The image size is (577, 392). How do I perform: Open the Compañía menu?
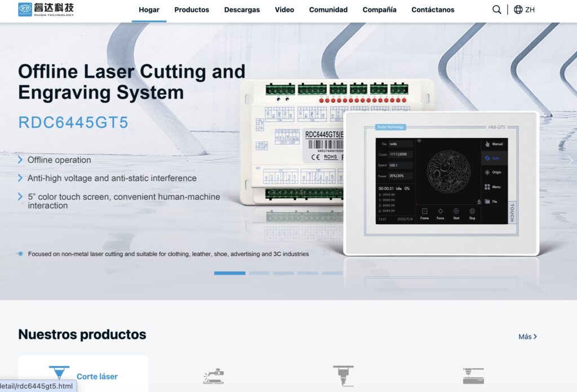pyautogui.click(x=379, y=10)
